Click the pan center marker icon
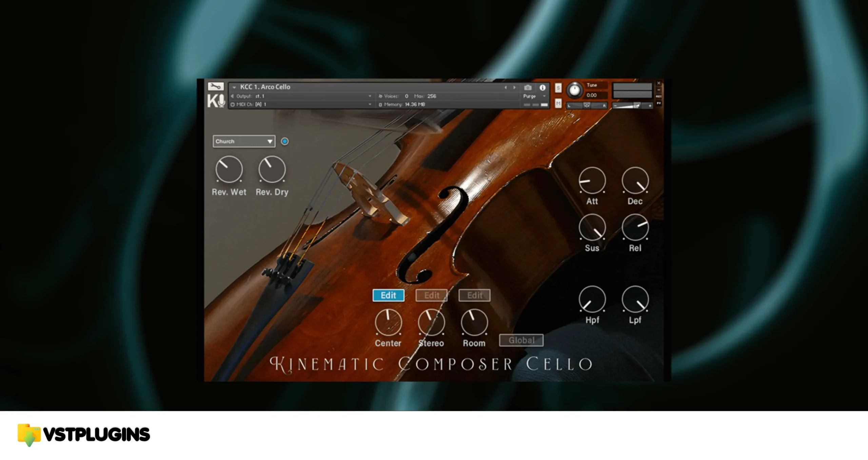 (587, 105)
